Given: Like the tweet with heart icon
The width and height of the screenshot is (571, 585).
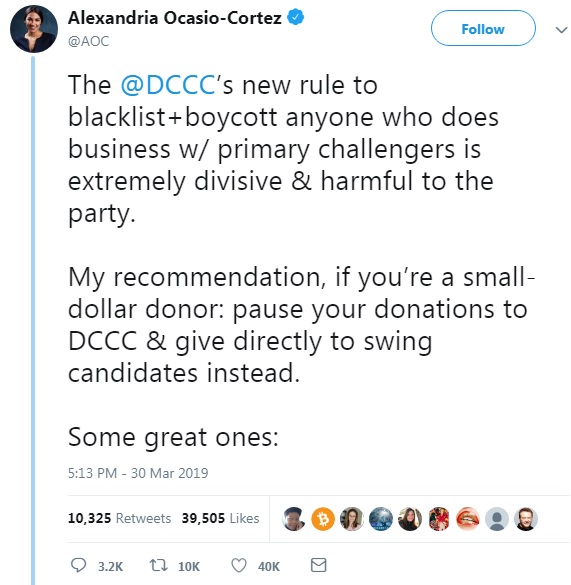Looking at the screenshot, I should click(239, 566).
